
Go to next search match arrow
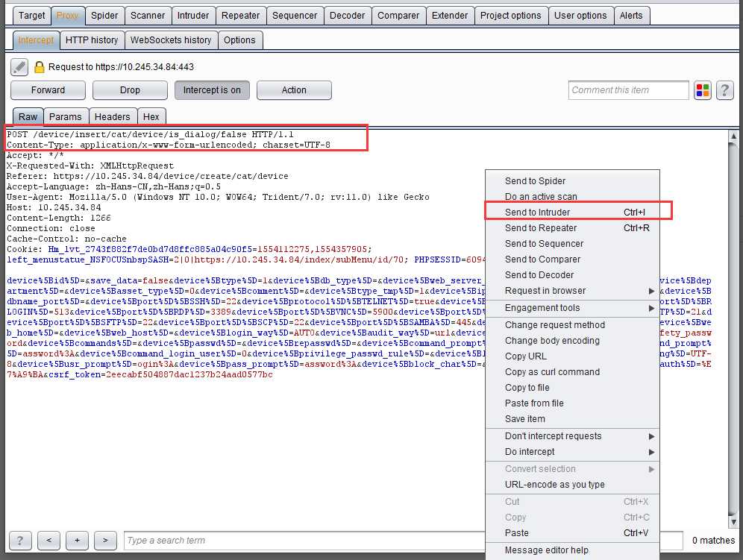[105, 541]
